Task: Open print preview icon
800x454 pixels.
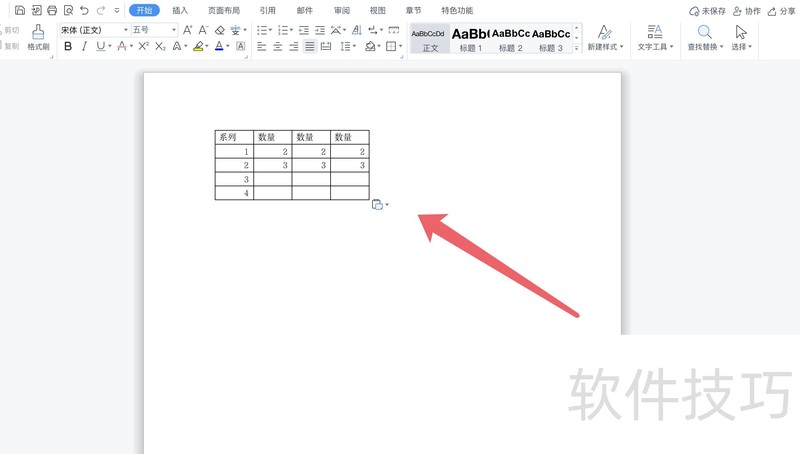Action: [68, 10]
